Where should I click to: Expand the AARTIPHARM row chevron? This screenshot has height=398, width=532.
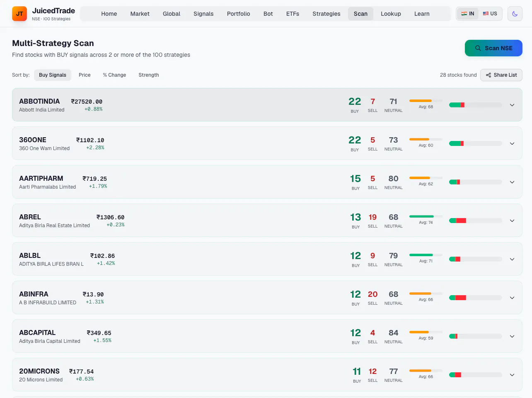pyautogui.click(x=512, y=182)
